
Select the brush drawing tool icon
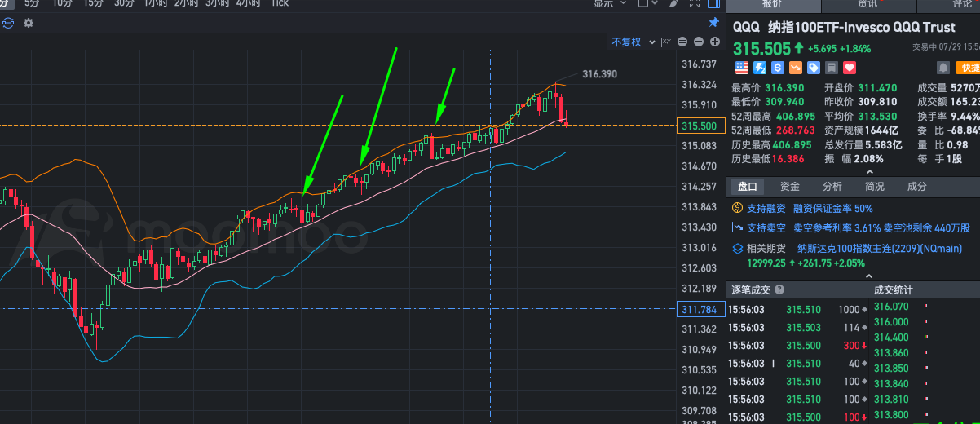[x=673, y=3]
